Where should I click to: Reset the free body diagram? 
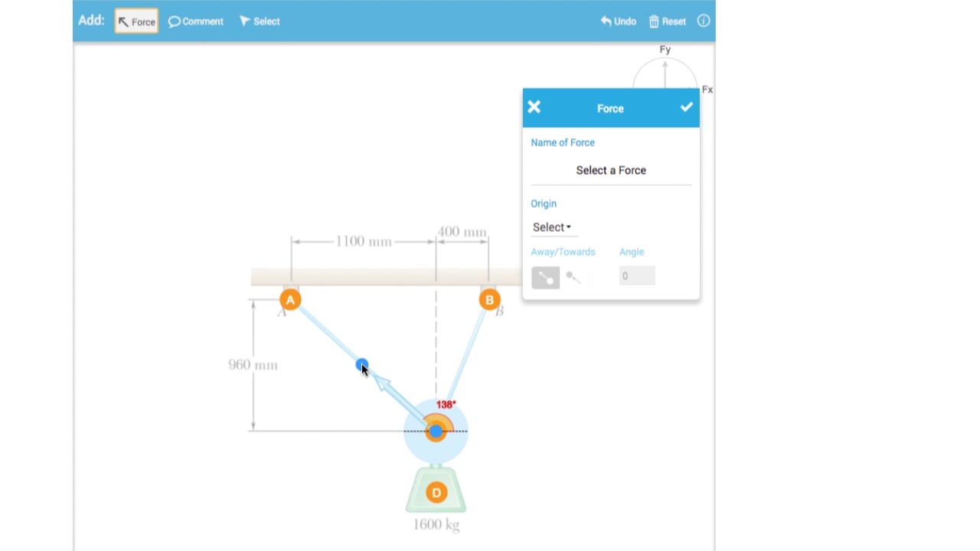667,21
